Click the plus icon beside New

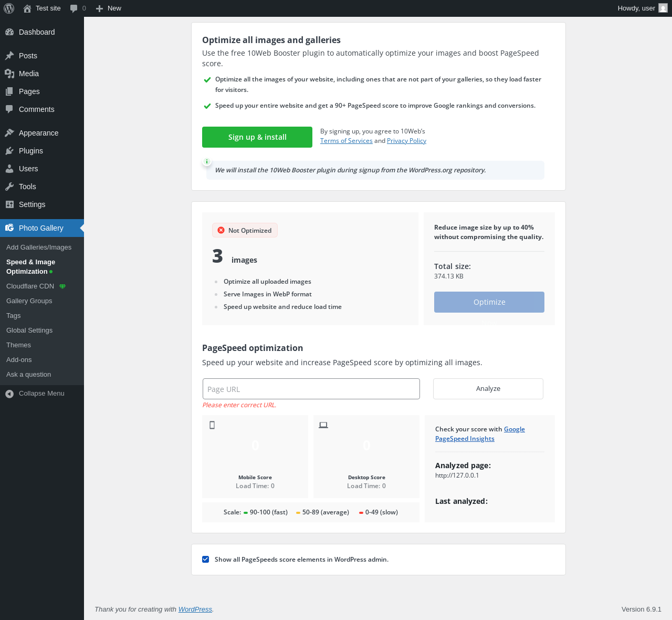point(99,8)
